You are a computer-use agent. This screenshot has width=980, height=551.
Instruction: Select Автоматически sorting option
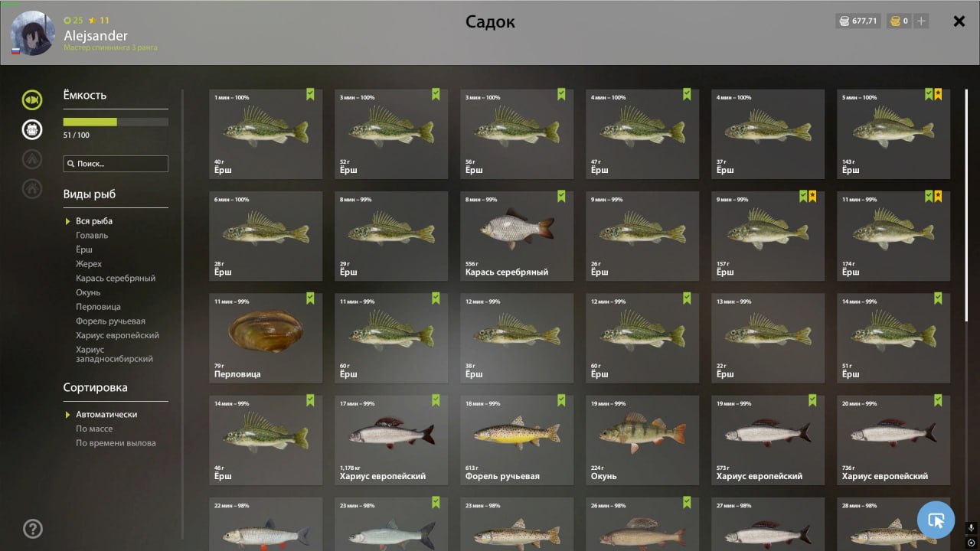[106, 414]
